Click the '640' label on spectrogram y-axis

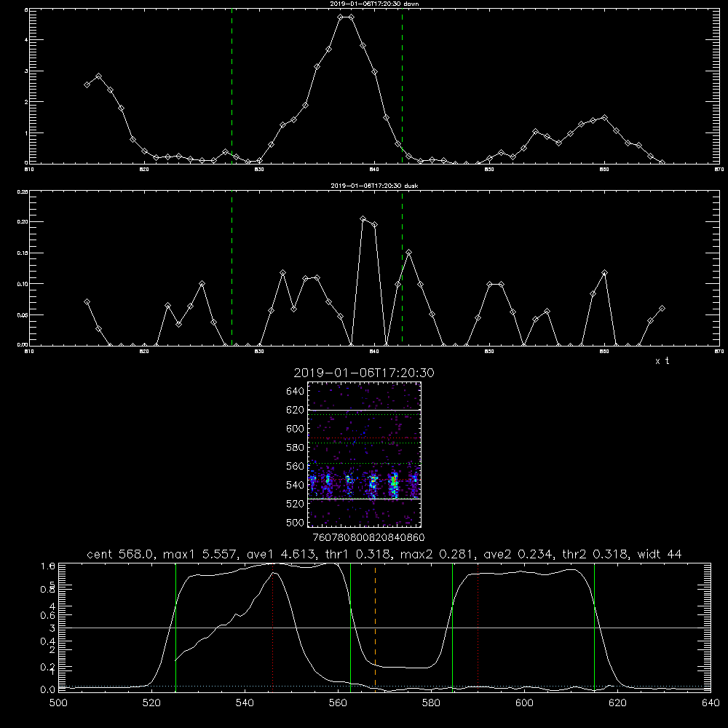(296, 392)
